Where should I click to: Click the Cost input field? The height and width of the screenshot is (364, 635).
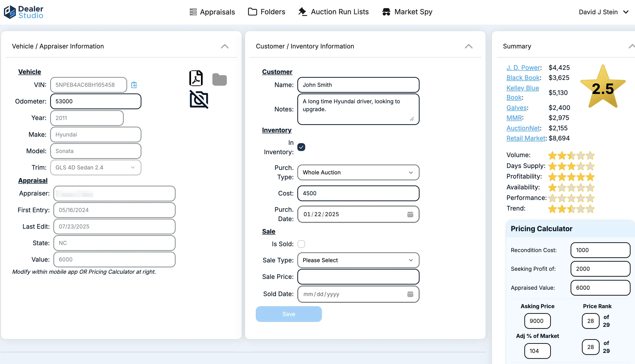pos(358,193)
